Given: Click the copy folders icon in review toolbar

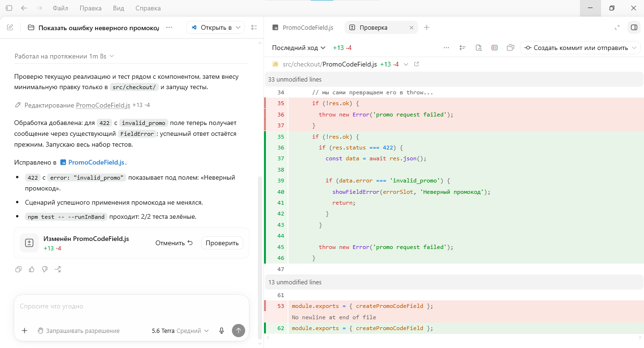Looking at the screenshot, I should (x=510, y=48).
